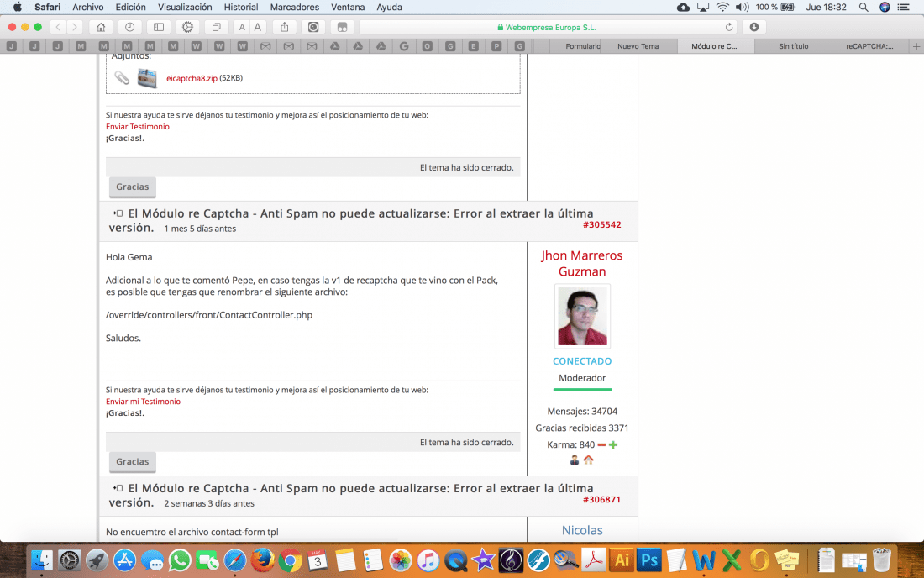Increase text size with large A
The width and height of the screenshot is (924, 578).
pyautogui.click(x=258, y=27)
